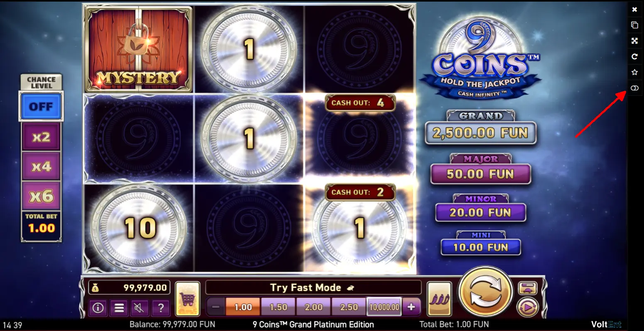Increase the bet with plus button
Screen dimensions: 644x331
point(411,307)
